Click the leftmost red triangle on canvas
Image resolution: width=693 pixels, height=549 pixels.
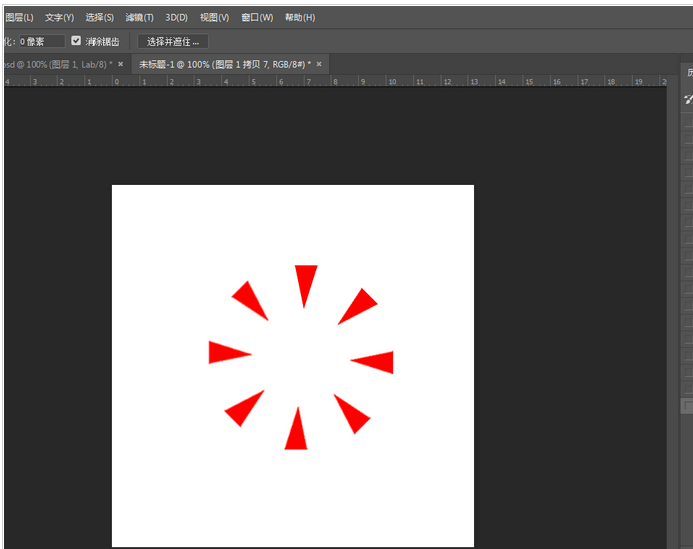coord(225,352)
